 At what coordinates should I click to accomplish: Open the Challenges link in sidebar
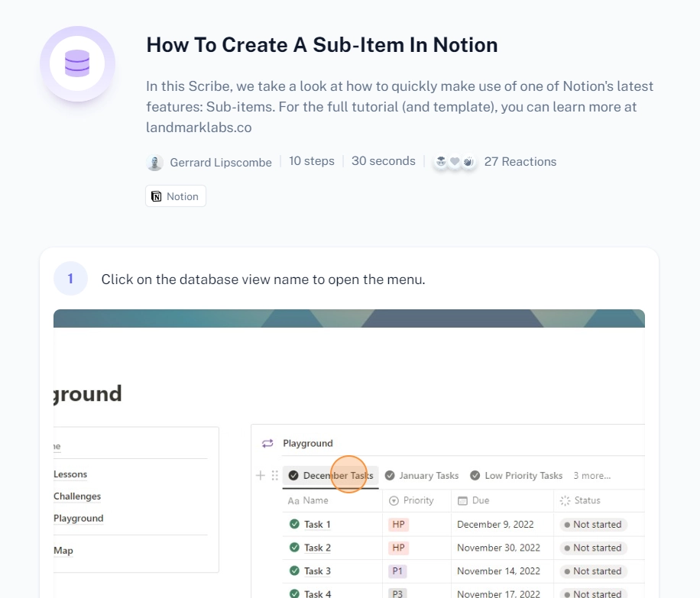(x=76, y=496)
